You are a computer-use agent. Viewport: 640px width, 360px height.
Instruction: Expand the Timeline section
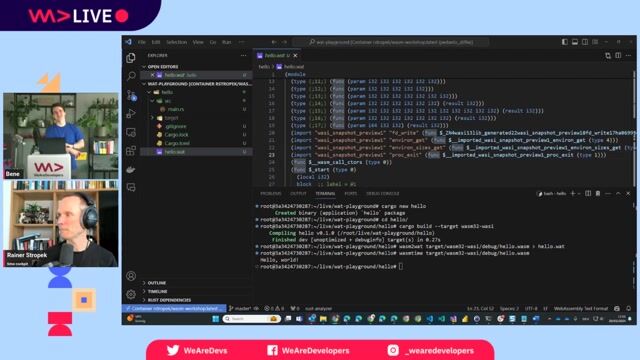pyautogui.click(x=157, y=291)
